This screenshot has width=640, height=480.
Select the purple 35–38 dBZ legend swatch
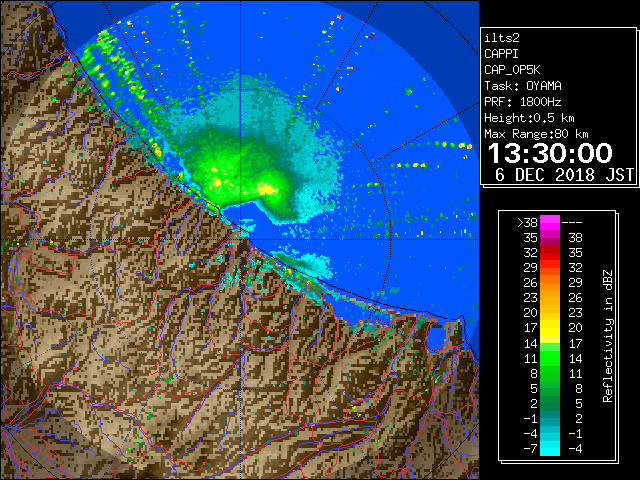click(x=550, y=238)
